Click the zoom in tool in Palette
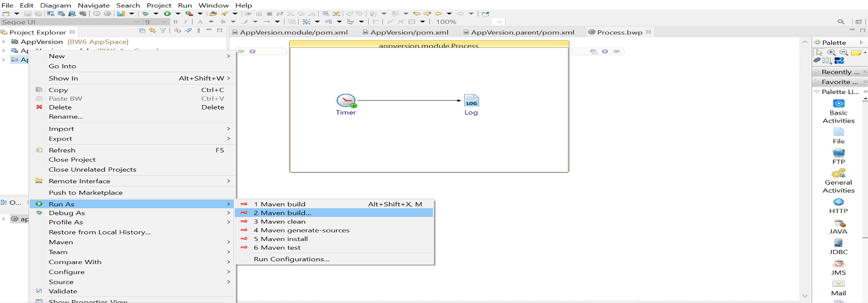The width and height of the screenshot is (868, 303). pos(831,53)
